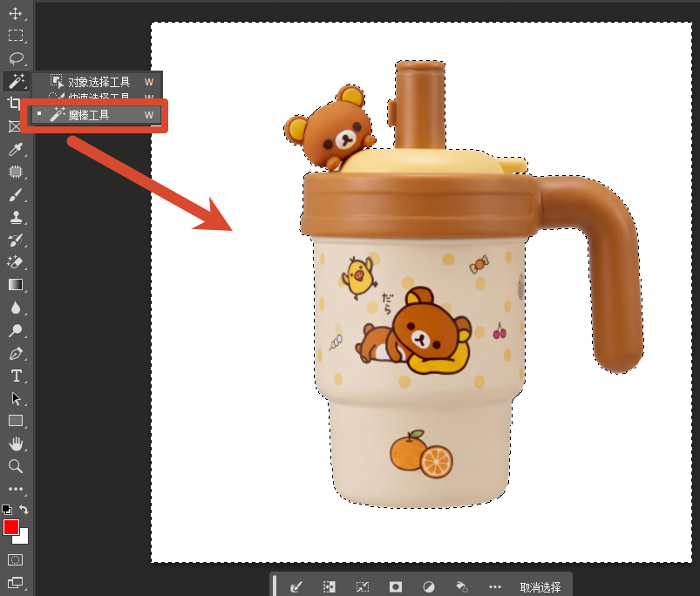Select the Hand tool
The height and width of the screenshot is (596, 700).
click(16, 444)
